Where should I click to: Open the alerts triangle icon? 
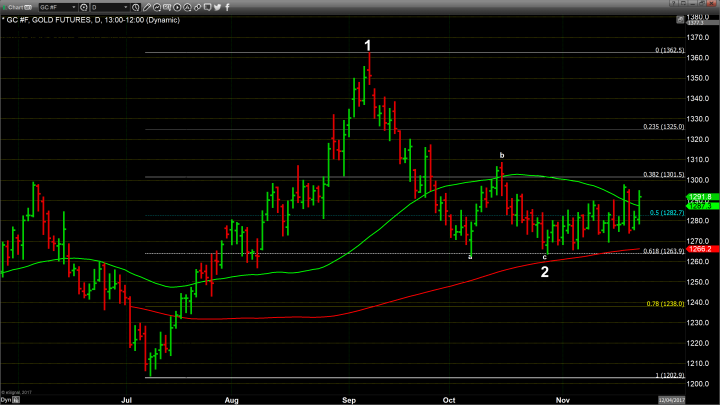(187, 7)
